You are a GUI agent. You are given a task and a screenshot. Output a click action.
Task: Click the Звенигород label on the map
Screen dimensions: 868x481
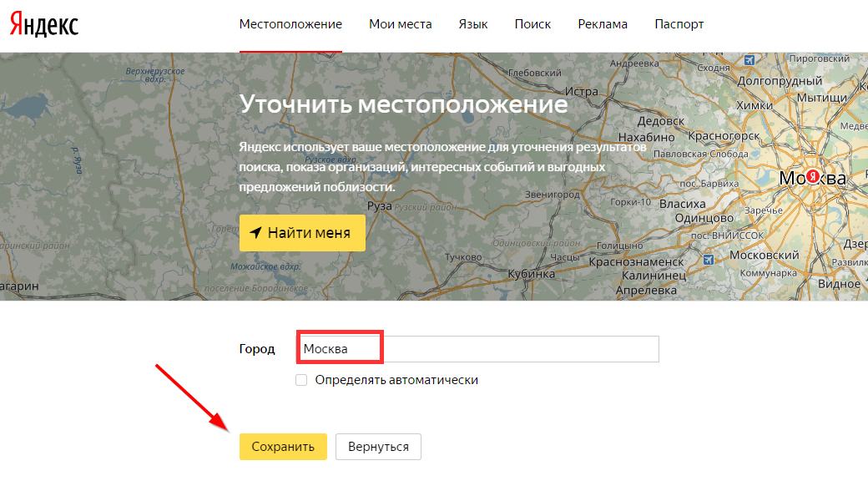[552, 195]
